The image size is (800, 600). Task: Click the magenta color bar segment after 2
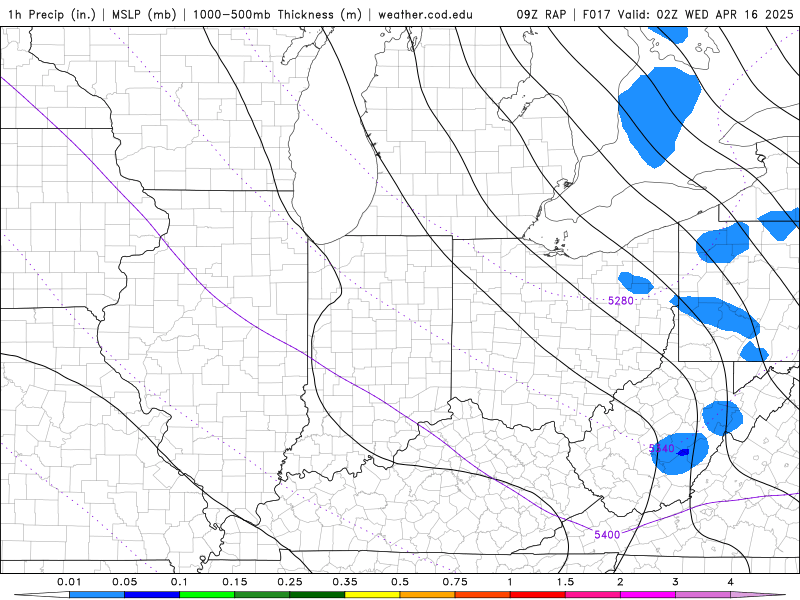(x=648, y=595)
